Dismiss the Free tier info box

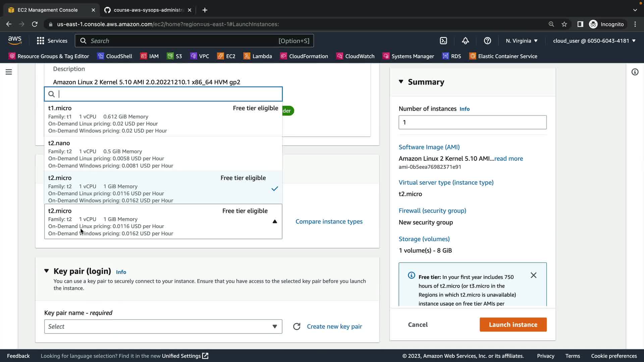point(533,275)
